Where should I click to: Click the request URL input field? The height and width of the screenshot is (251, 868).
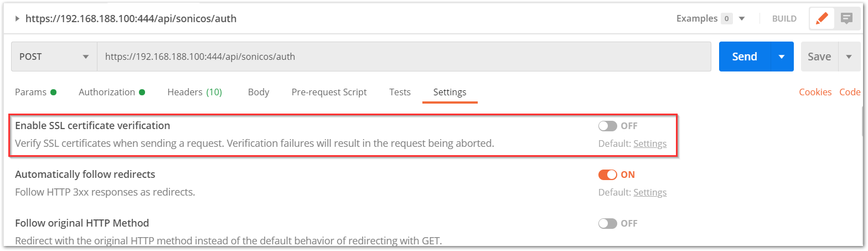pos(404,57)
